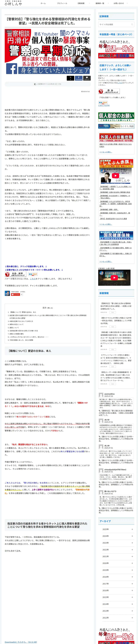Open the プロフィール menu item
Screen dimensions: 138x644
pyautogui.click(x=62, y=3)
